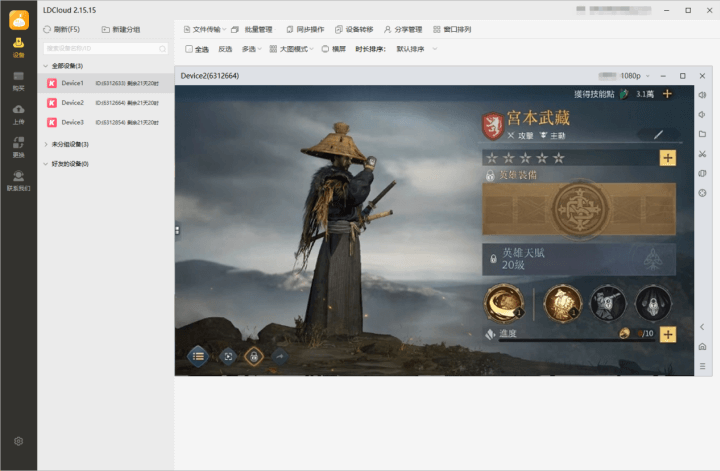Click the panel collapse handle left of game view
720x471 pixels.
point(177,230)
